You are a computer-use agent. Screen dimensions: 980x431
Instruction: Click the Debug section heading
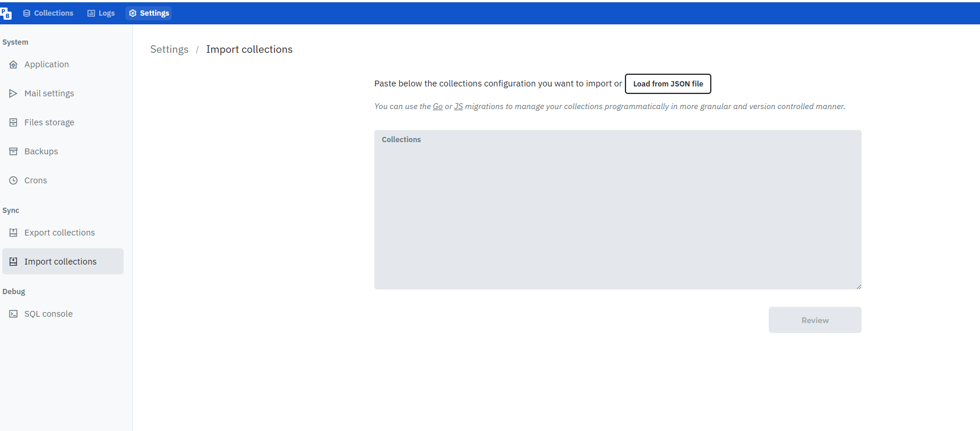point(14,292)
